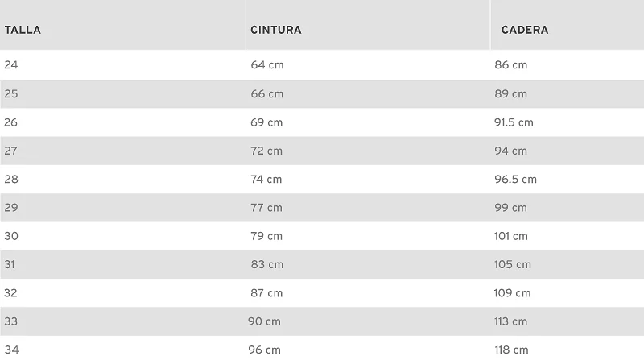Select size 31 row label
Screen dimensions: 644x364
(10, 264)
